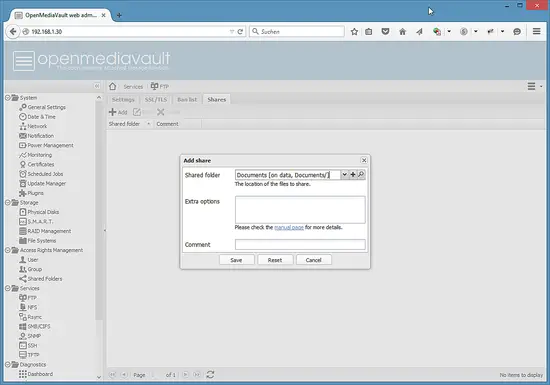Open Scheduled Jobs
Image resolution: width=550 pixels, height=385 pixels.
click(41, 174)
